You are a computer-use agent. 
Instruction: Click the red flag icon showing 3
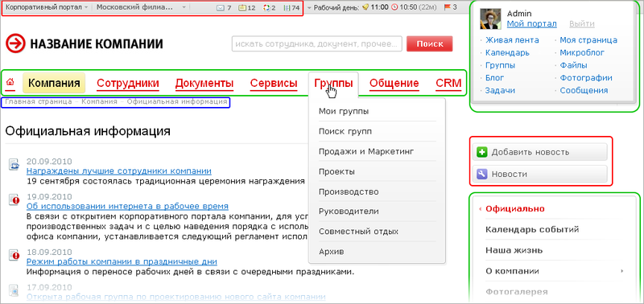[x=448, y=7]
